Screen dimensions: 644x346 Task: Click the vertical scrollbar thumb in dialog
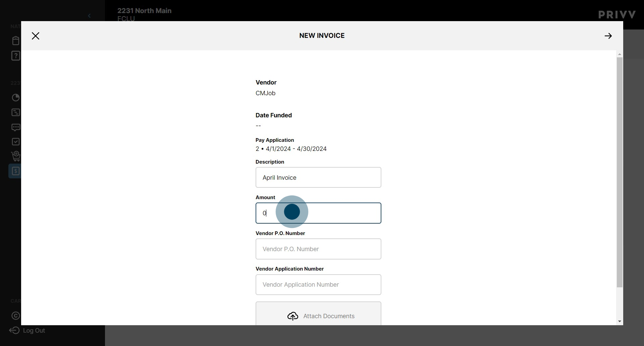(x=620, y=172)
